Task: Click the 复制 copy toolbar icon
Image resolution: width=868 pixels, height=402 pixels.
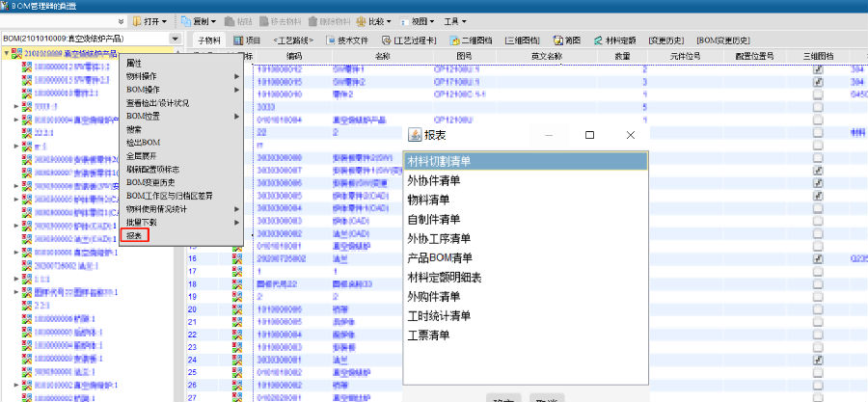Action: pos(186,21)
